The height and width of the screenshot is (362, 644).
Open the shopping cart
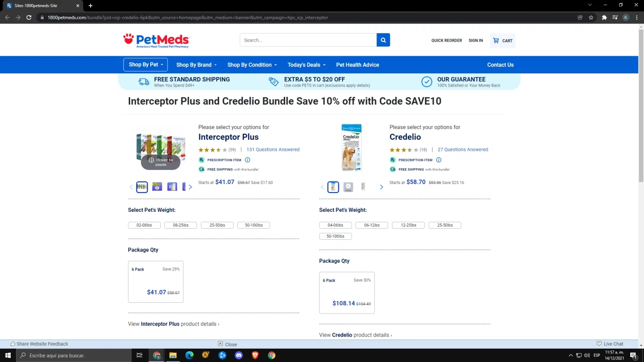point(502,41)
